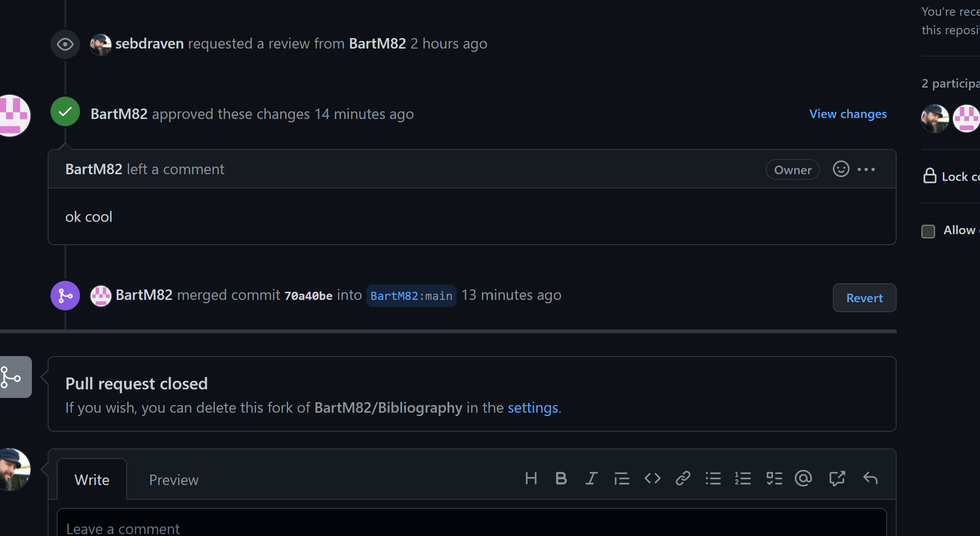Check the Allow edits checkbox
980x536 pixels.
point(927,231)
